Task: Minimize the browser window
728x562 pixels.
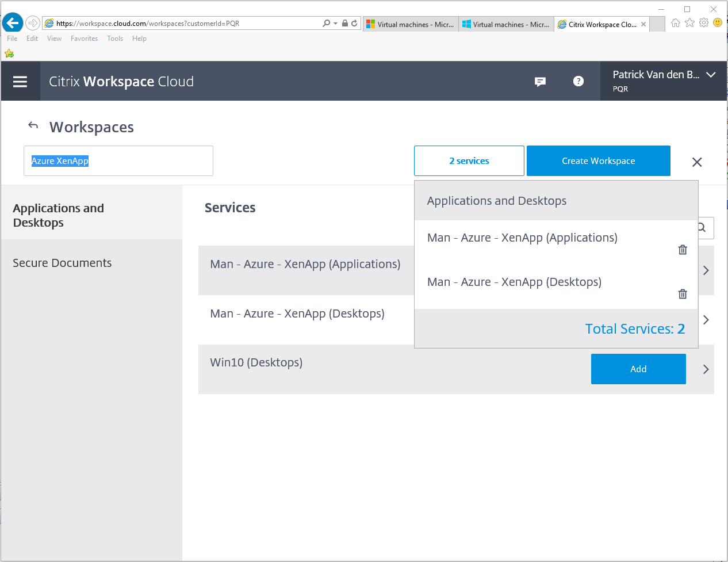Action: coord(661,9)
